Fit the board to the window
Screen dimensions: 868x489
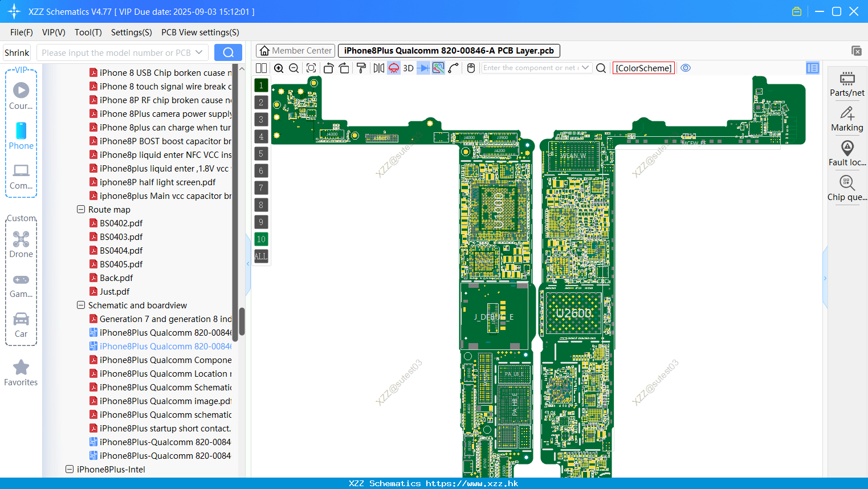tap(311, 68)
